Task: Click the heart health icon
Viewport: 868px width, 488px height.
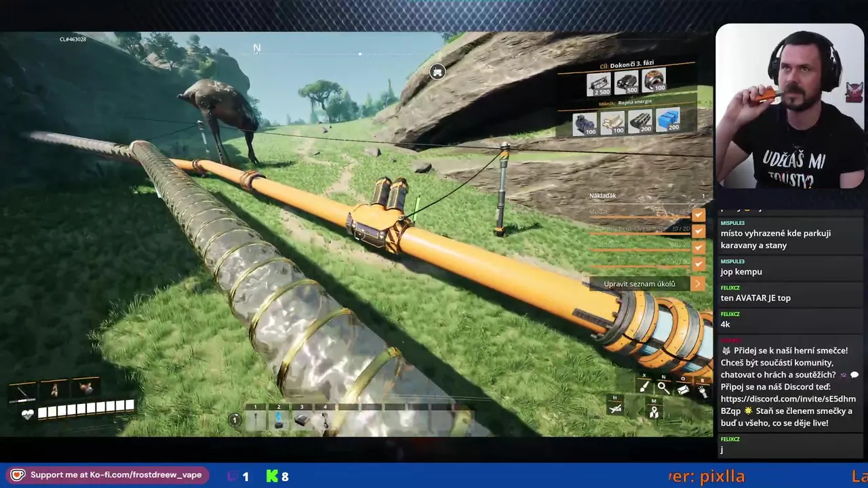Action: (x=28, y=413)
